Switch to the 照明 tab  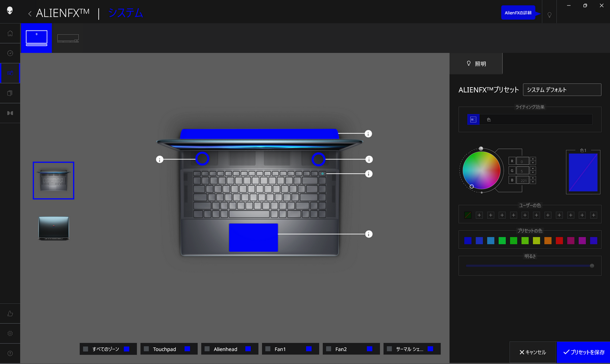476,64
